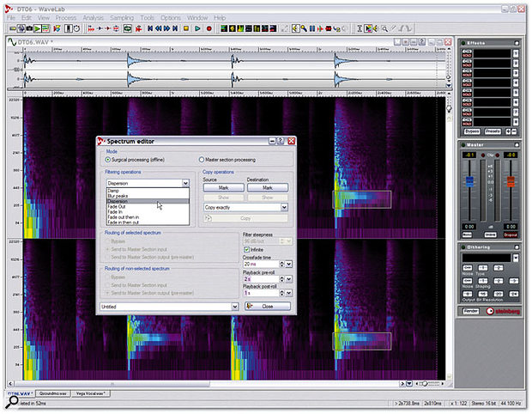Toggle the Dithering panel green power light

point(463,247)
